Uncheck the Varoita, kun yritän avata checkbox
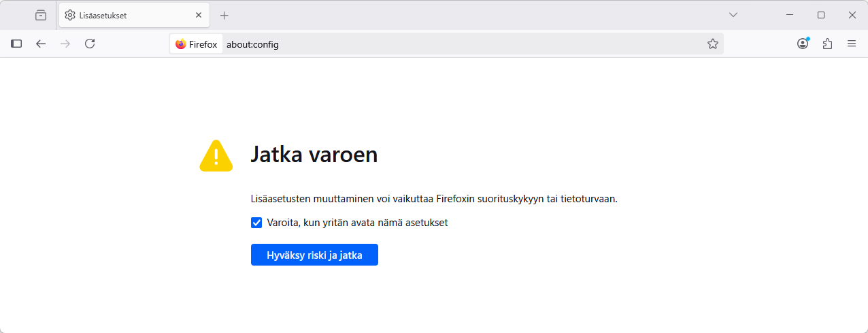Image resolution: width=868 pixels, height=333 pixels. tap(256, 223)
